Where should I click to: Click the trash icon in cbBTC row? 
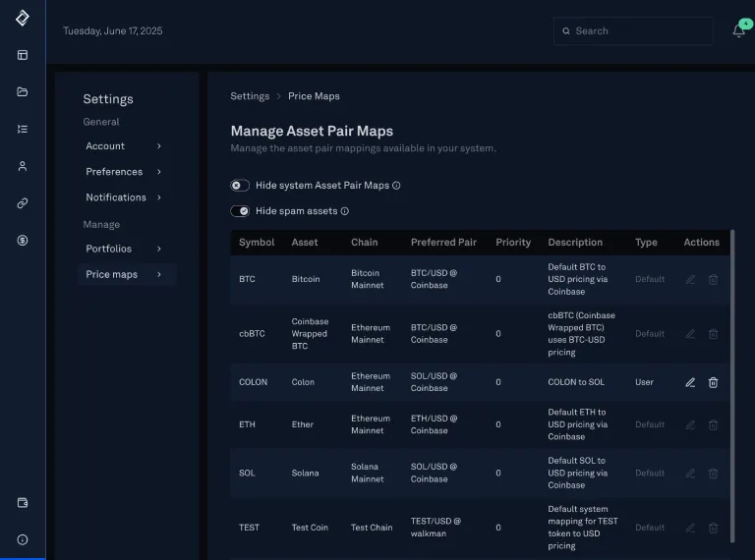click(x=713, y=334)
